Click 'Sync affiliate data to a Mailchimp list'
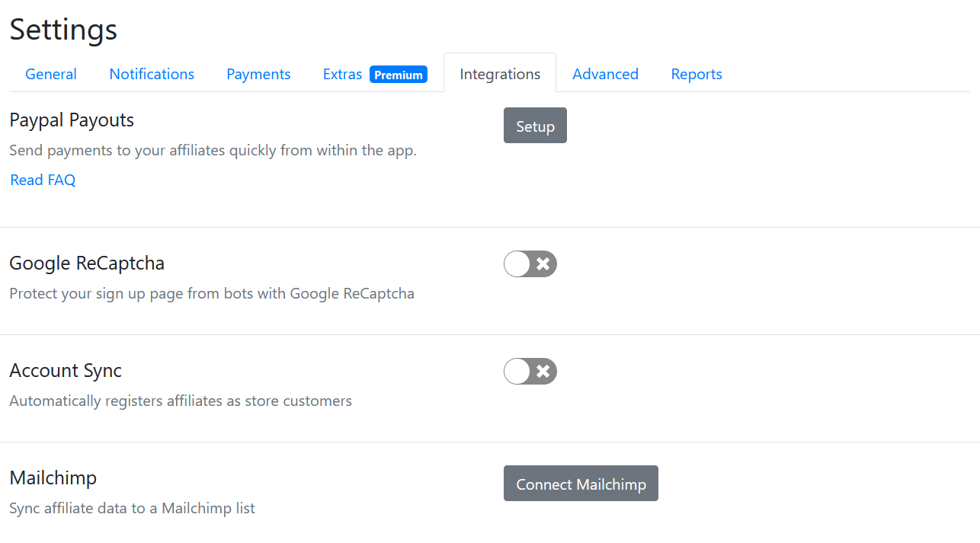The width and height of the screenshot is (980, 543). pos(132,508)
